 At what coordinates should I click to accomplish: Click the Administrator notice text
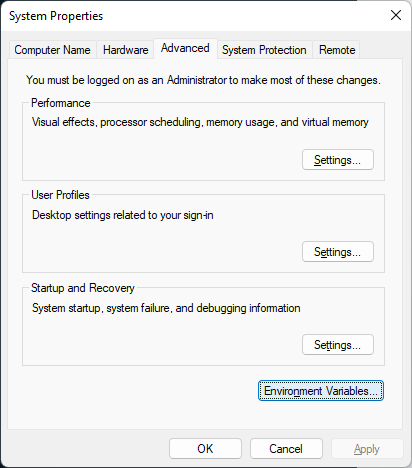click(203, 80)
